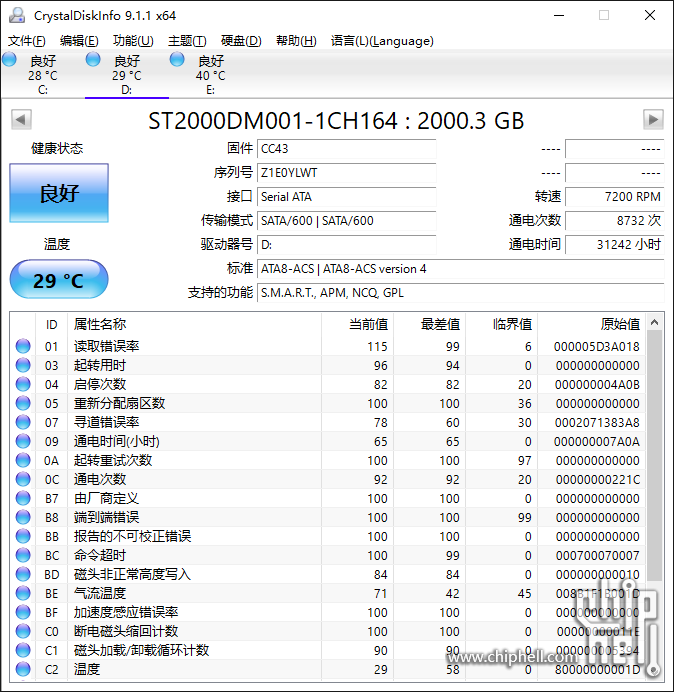
Task: Open the 帮助(H) menu
Action: (x=296, y=41)
